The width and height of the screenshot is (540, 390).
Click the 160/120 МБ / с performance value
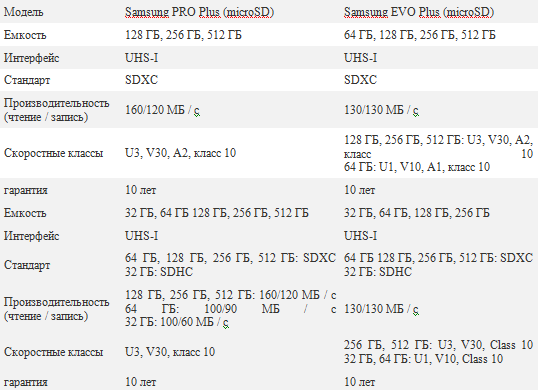point(162,110)
